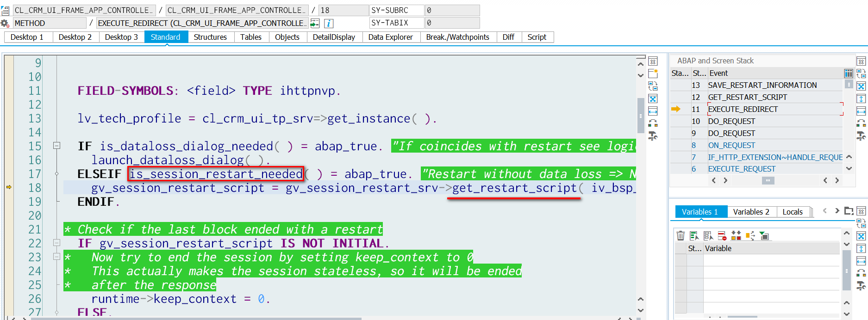Click the trash delete icon in Variables toolbar
868x320 pixels.
point(681,236)
